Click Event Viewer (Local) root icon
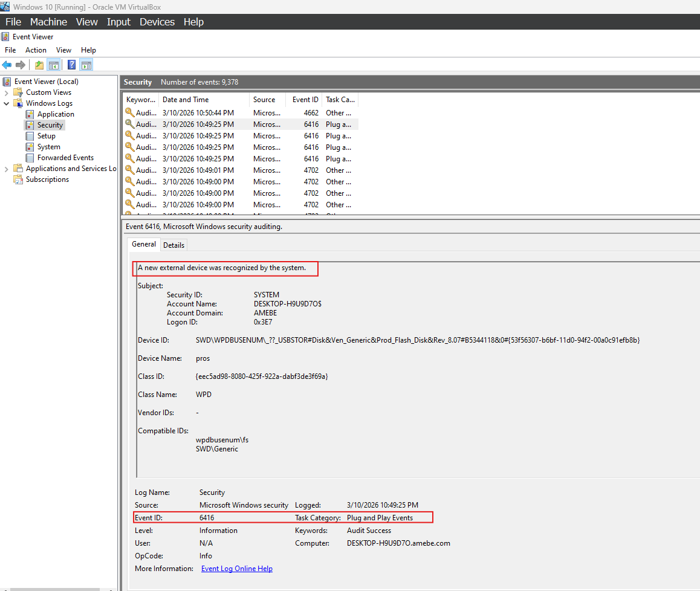The width and height of the screenshot is (700, 591). point(7,81)
